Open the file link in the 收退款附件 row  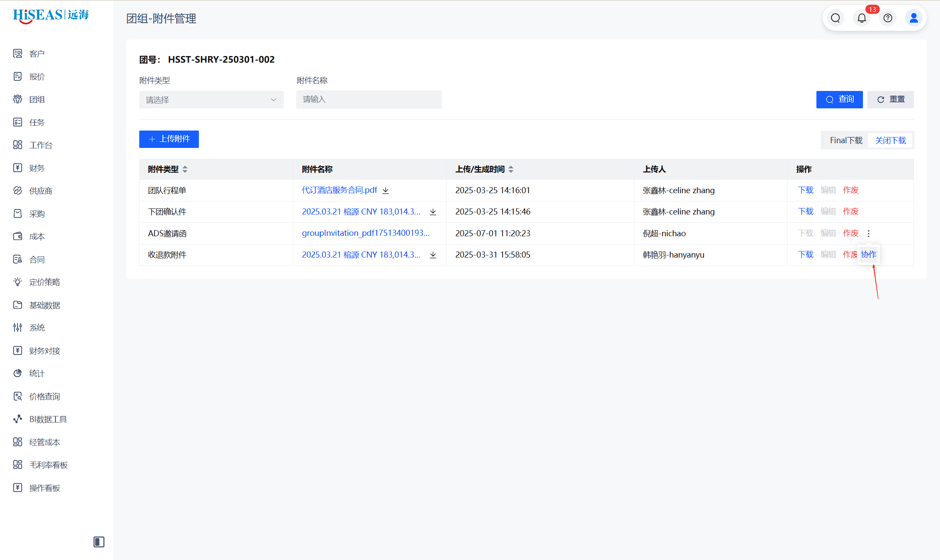[361, 255]
